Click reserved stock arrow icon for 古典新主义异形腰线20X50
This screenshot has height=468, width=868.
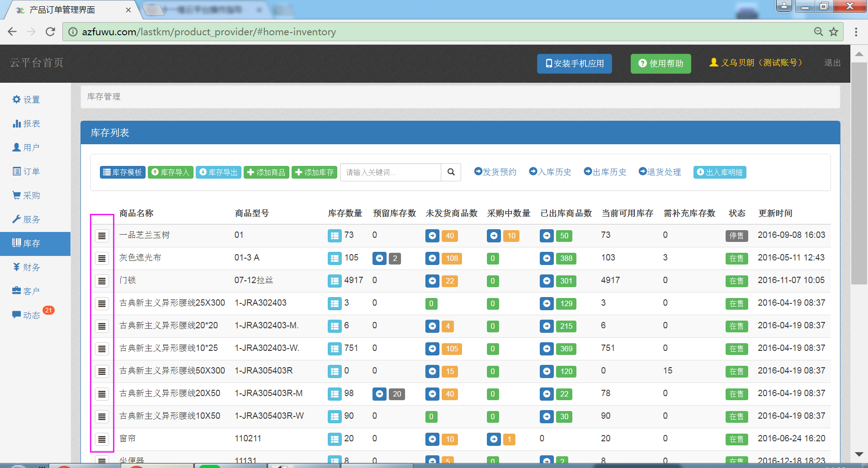pos(379,394)
